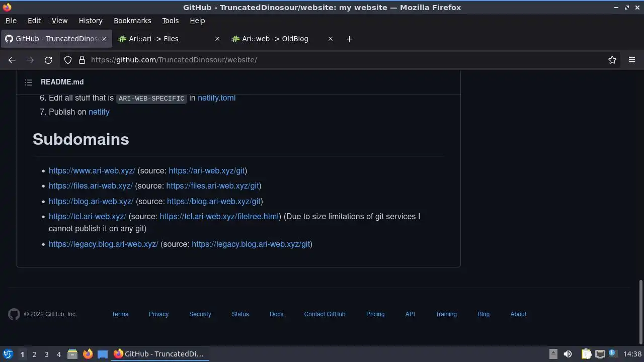The image size is (644, 362).
Task: Launch file manager from taskbar
Action: tap(72, 354)
